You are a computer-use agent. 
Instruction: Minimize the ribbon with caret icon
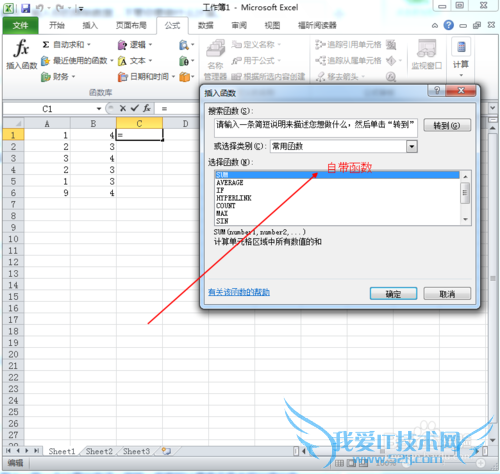[435, 25]
